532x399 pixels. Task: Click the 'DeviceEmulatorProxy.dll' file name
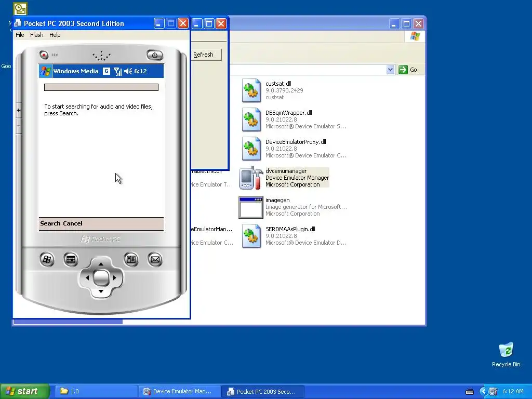coord(296,142)
